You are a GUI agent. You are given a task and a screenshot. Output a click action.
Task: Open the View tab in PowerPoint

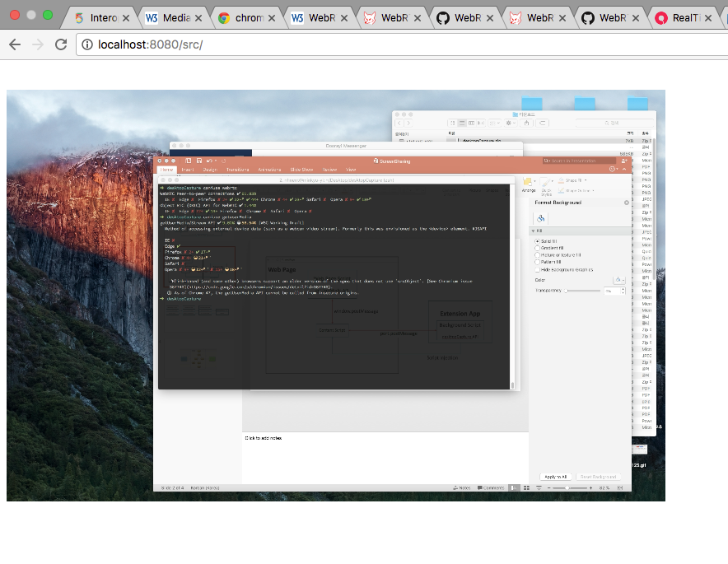(351, 170)
